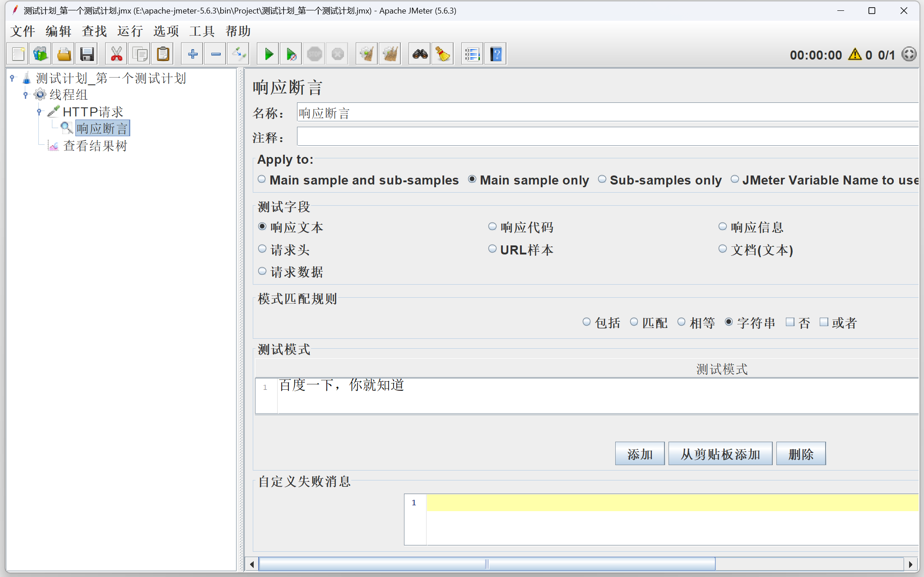
Task: Select 响应断言 tree node
Action: tap(102, 129)
